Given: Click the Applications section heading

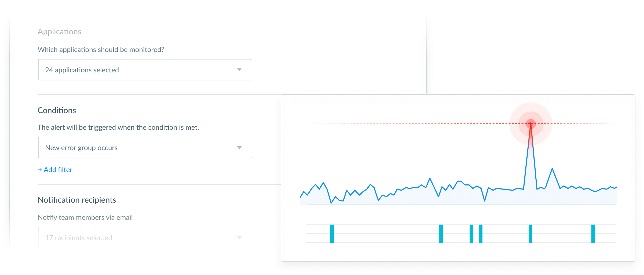Looking at the screenshot, I should coord(59,32).
